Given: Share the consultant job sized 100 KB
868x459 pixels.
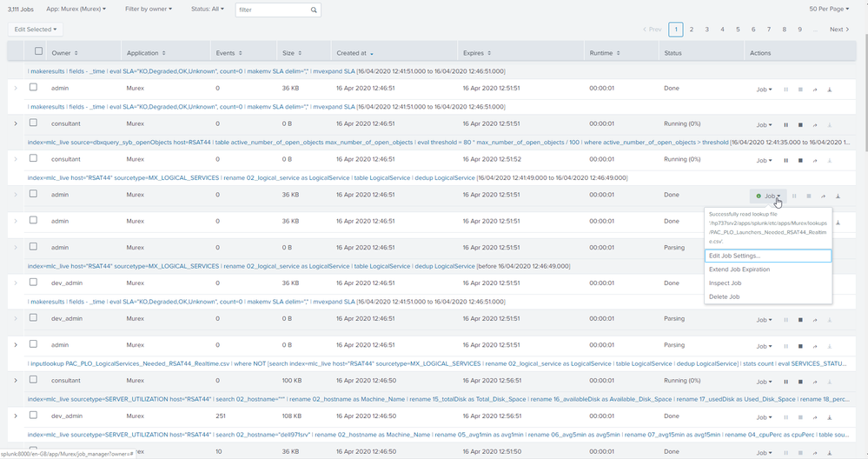Looking at the screenshot, I should click(x=815, y=382).
